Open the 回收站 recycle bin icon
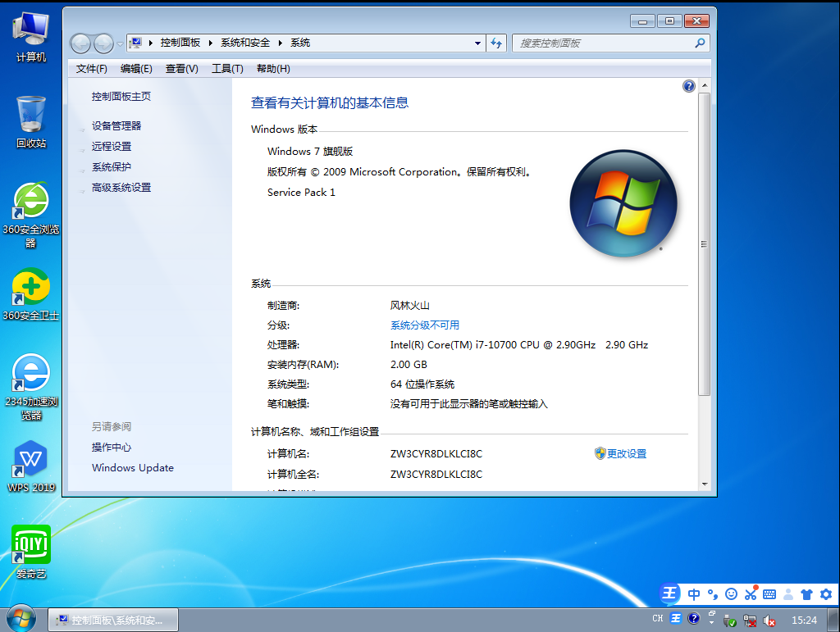Image resolution: width=840 pixels, height=632 pixels. click(31, 122)
